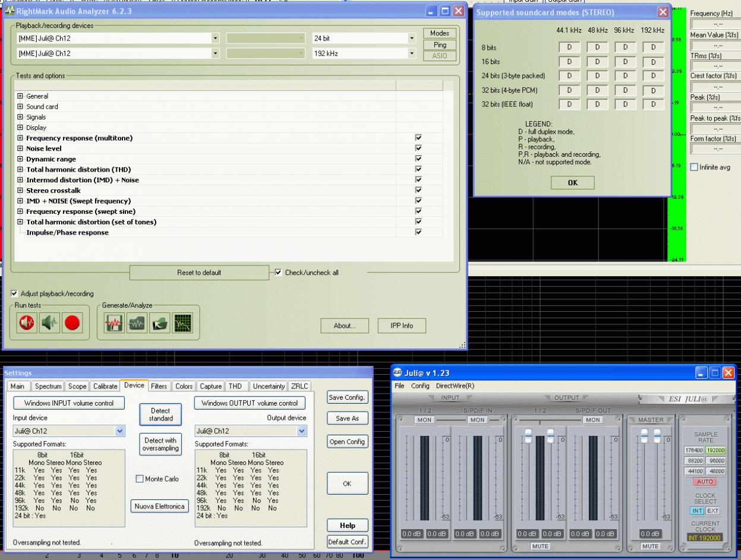The width and height of the screenshot is (741, 560).
Task: Uncheck Dynamic range test checkbox
Action: click(x=418, y=159)
